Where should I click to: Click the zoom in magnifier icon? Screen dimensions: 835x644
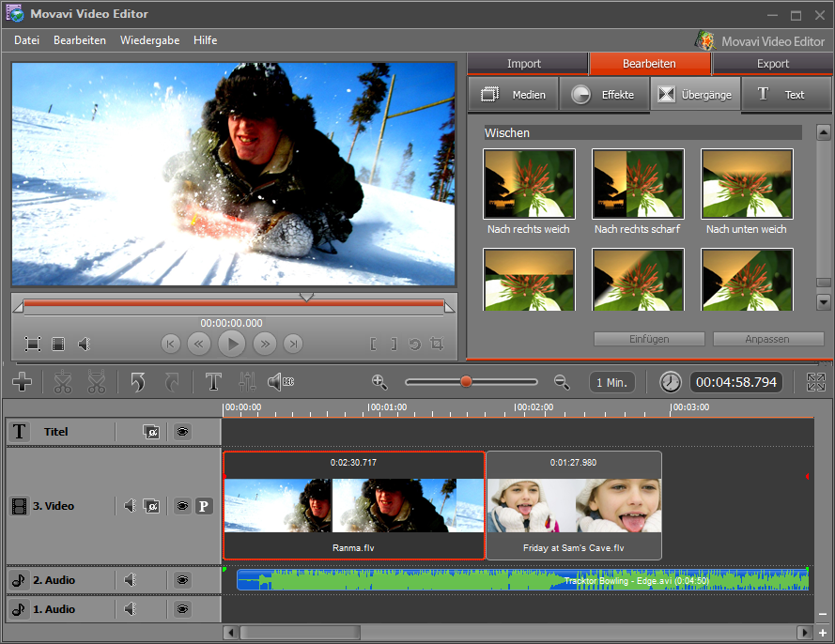379,382
